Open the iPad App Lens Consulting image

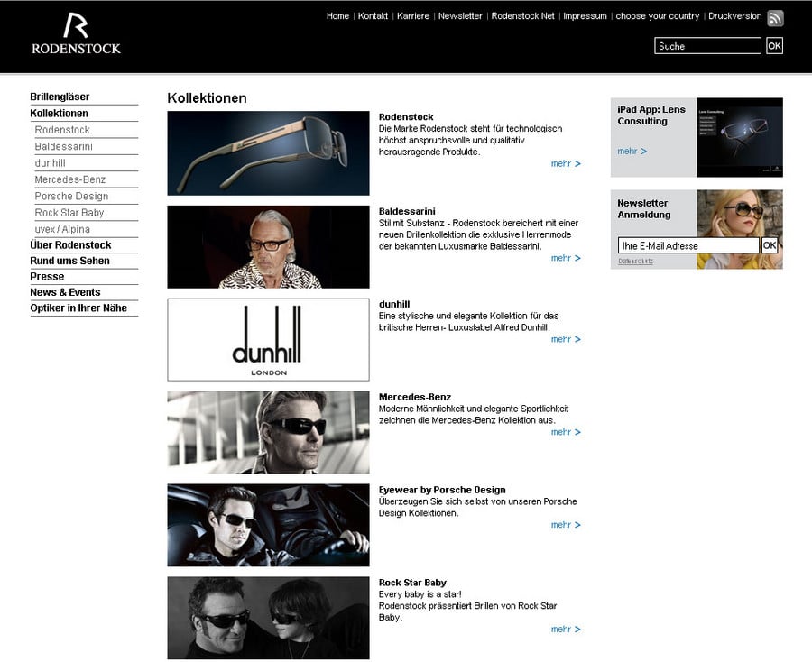click(739, 137)
